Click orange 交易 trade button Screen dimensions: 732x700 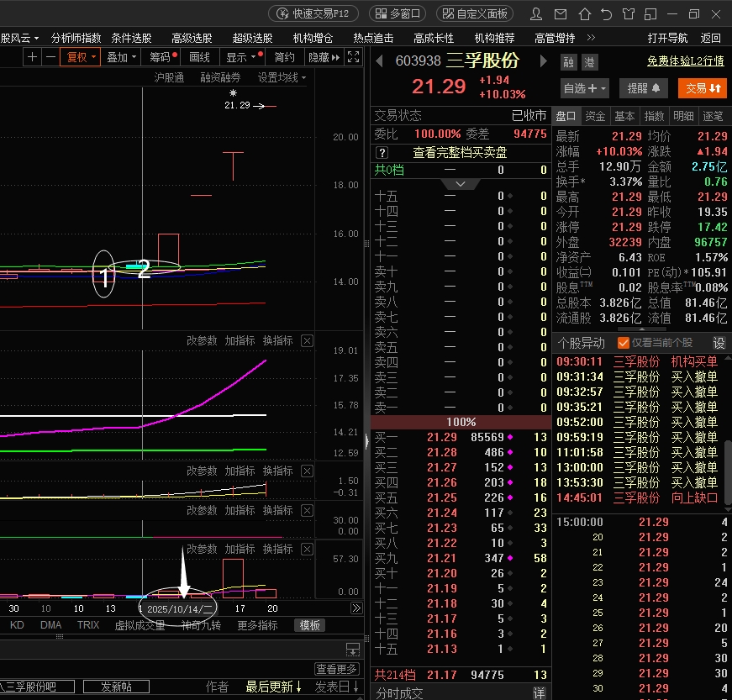click(703, 88)
